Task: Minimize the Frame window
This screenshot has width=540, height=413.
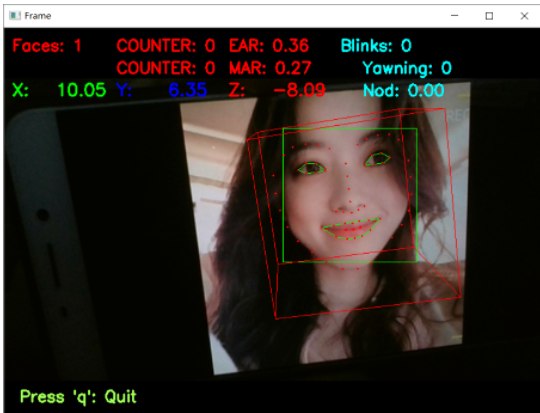Action: pos(455,16)
